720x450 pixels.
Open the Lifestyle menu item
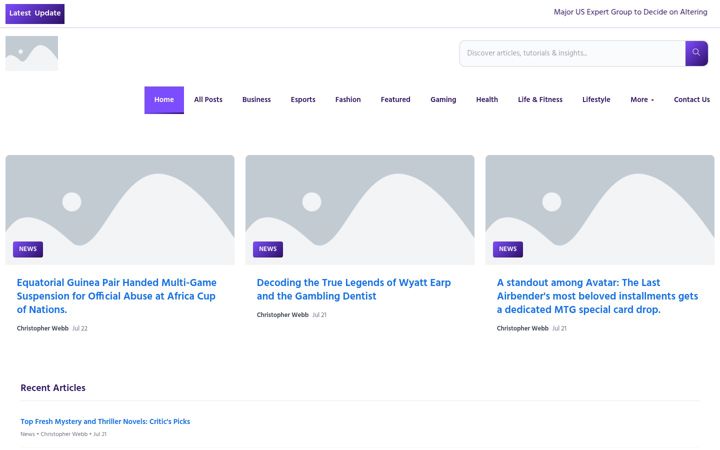[x=596, y=100]
